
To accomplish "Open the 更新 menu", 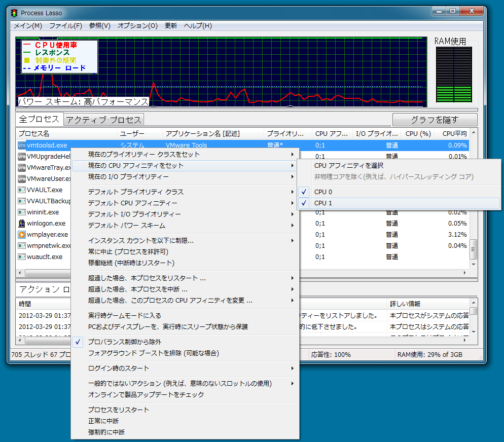I will pos(171,26).
